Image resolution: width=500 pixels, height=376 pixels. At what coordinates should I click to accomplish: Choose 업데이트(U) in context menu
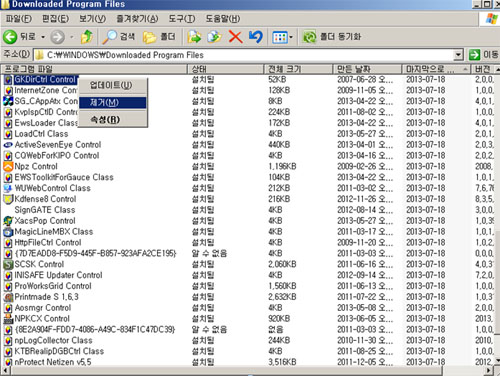click(x=113, y=85)
